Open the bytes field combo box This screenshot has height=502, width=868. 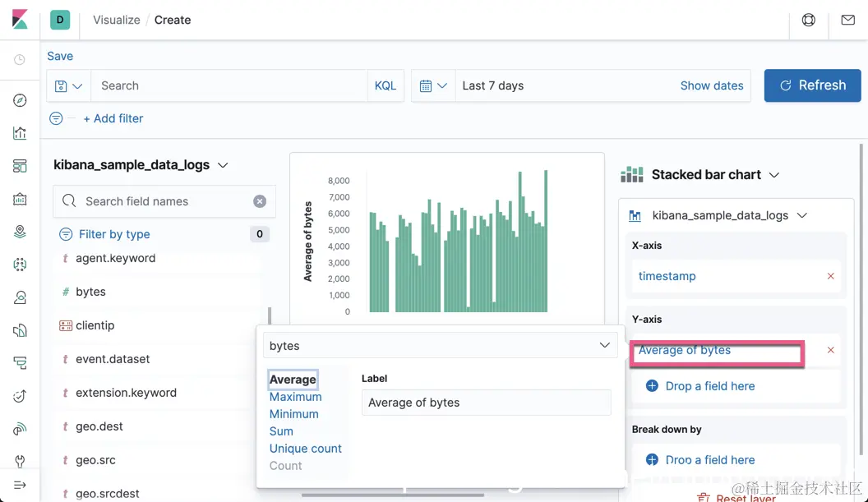point(440,346)
